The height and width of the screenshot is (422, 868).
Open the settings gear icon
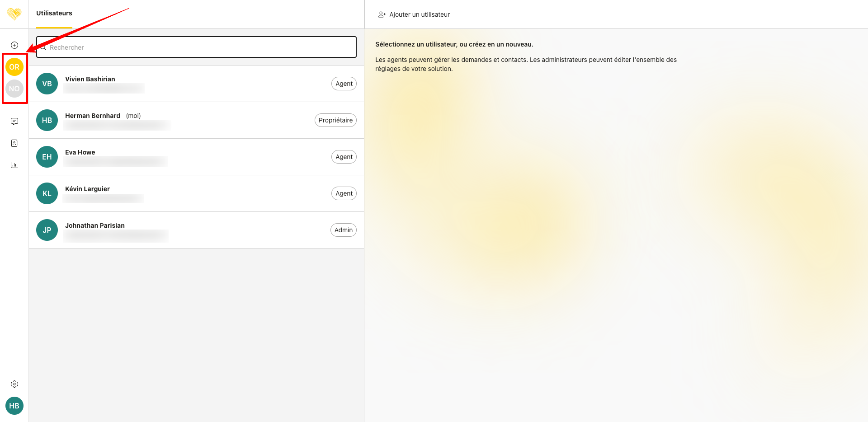coord(14,384)
